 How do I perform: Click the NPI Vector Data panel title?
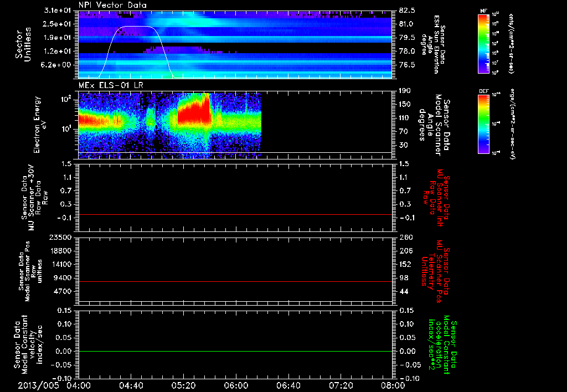coord(112,5)
